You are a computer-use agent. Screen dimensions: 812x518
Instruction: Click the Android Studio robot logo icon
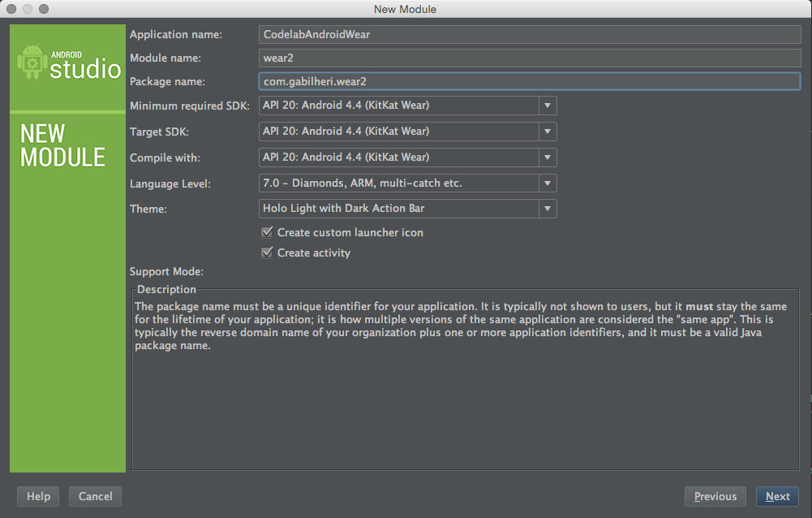point(32,63)
